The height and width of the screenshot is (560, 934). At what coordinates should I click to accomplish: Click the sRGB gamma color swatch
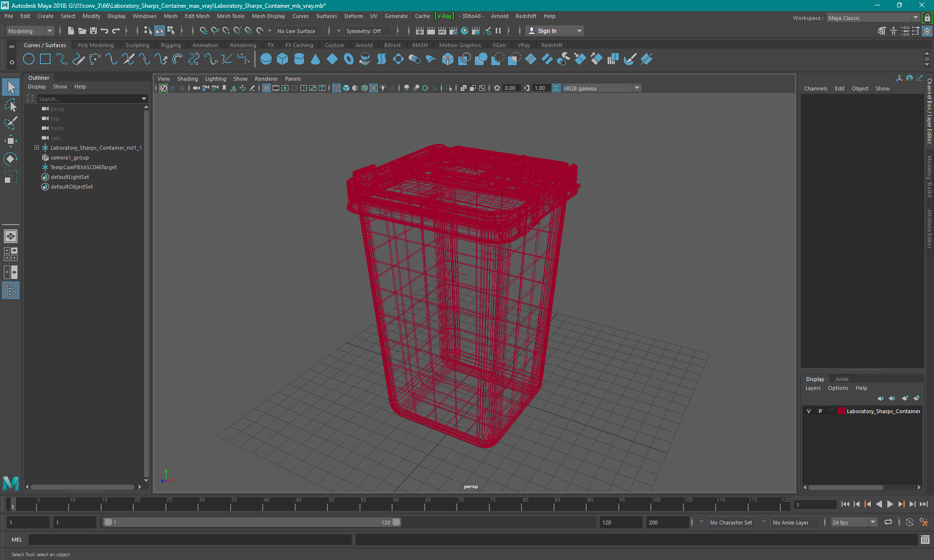pos(556,88)
